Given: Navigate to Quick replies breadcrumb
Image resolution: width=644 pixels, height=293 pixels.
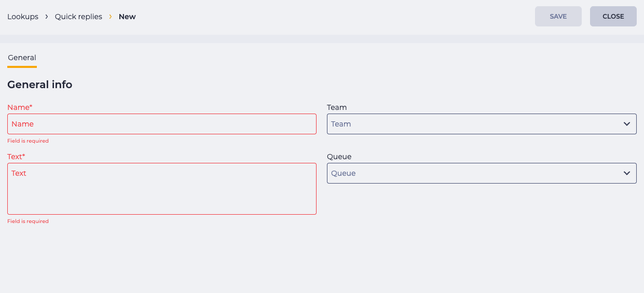Looking at the screenshot, I should click(78, 17).
